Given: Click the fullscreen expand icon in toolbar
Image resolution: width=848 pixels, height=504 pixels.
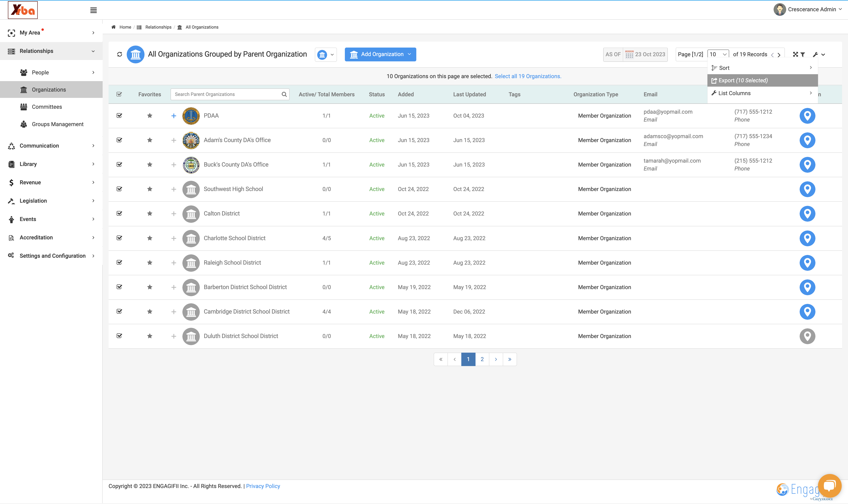Looking at the screenshot, I should 795,54.
